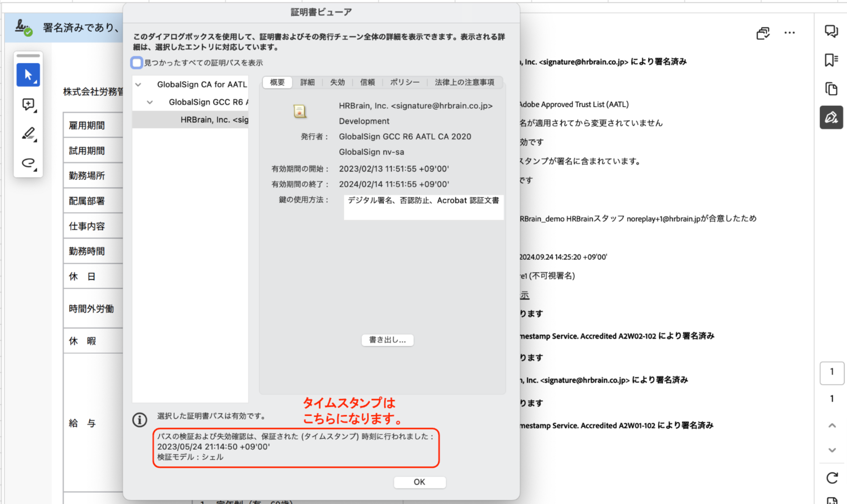Click the drag handle of tool palette
This screenshot has height=504, width=847.
28,56
